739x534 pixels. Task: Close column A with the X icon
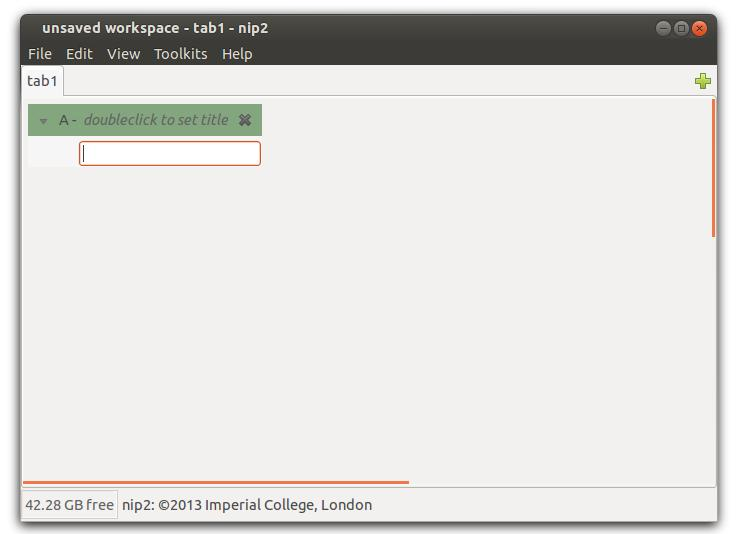[x=245, y=120]
